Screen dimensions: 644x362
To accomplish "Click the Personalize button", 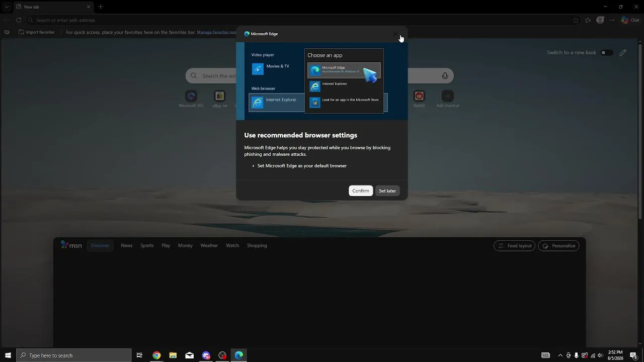I will click(x=558, y=246).
